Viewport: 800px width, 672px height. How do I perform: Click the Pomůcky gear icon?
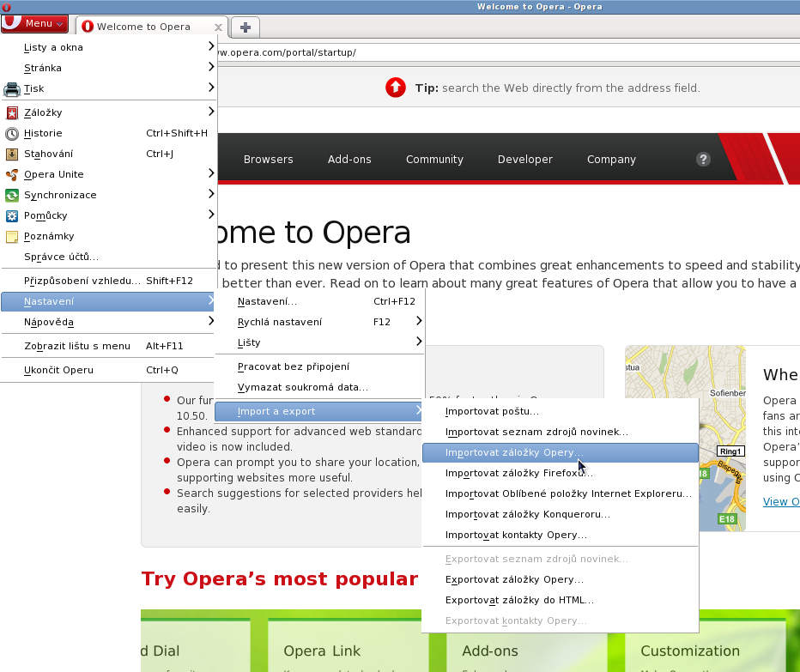pyautogui.click(x=12, y=215)
